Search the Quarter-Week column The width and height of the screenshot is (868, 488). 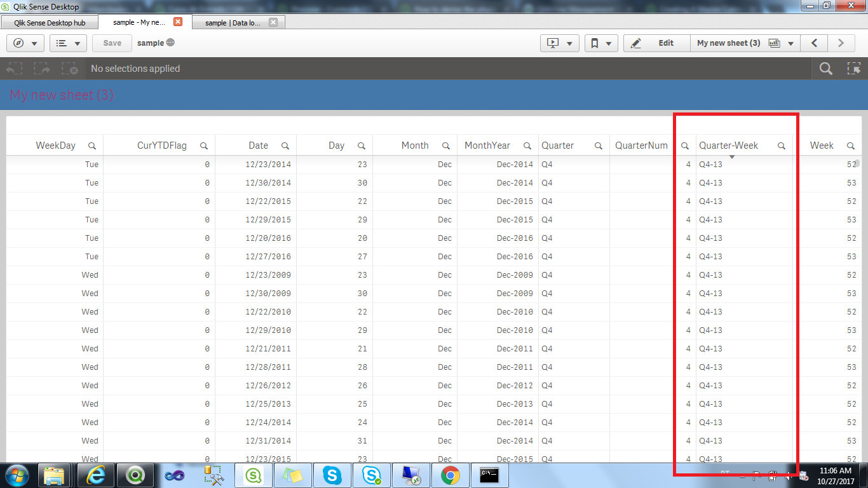click(x=782, y=146)
